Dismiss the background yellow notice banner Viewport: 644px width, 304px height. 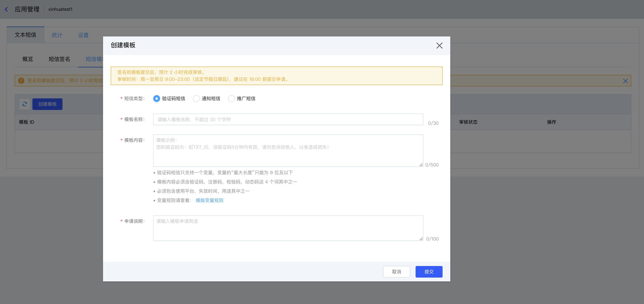625,81
